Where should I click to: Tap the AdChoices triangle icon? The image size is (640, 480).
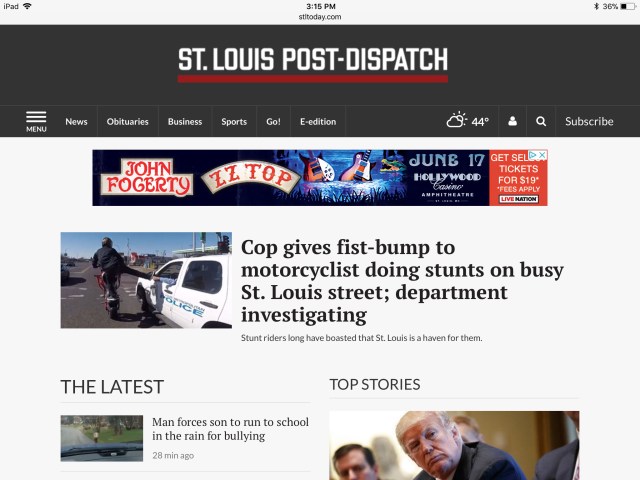coord(533,155)
